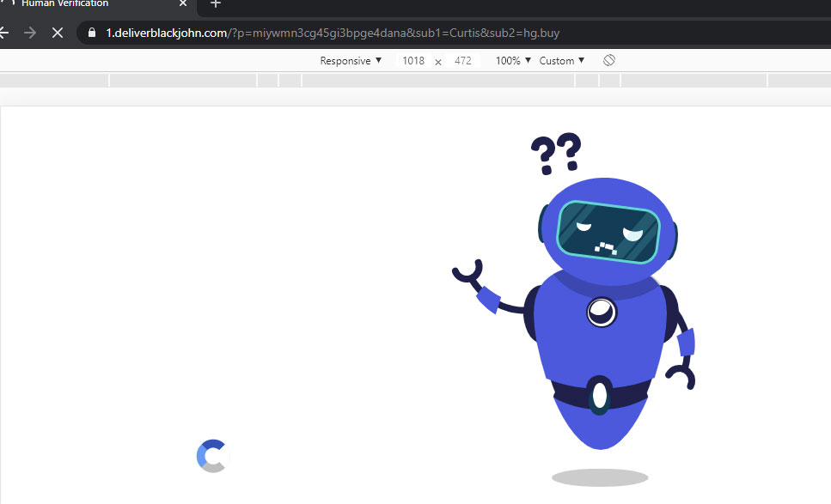831x504 pixels.
Task: Focus the address bar URL
Action: click(333, 33)
